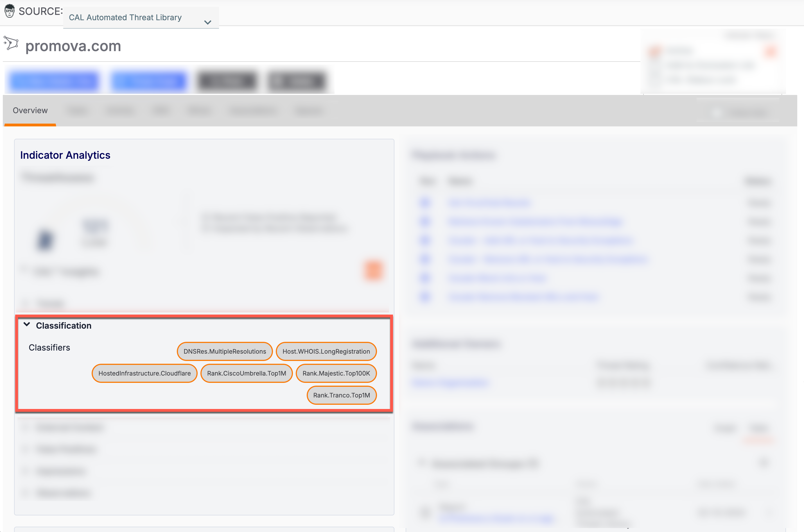Collapse the Classification section
The height and width of the screenshot is (532, 804).
(x=27, y=325)
